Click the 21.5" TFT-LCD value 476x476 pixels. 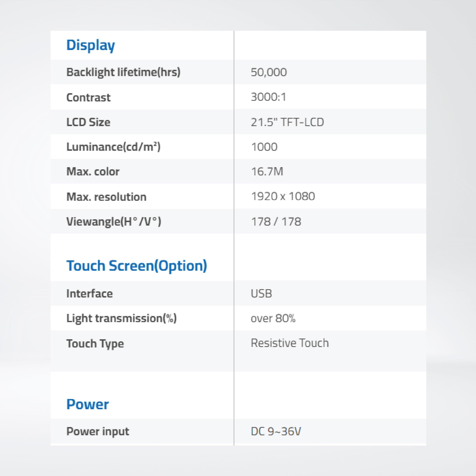pyautogui.click(x=287, y=122)
